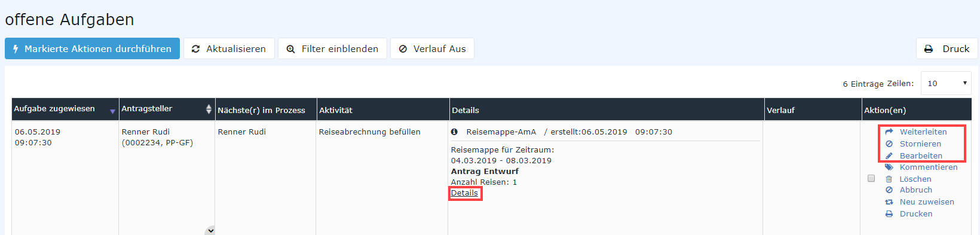This screenshot has width=980, height=235.
Task: Toggle the Verlauf Aus button
Action: [432, 48]
